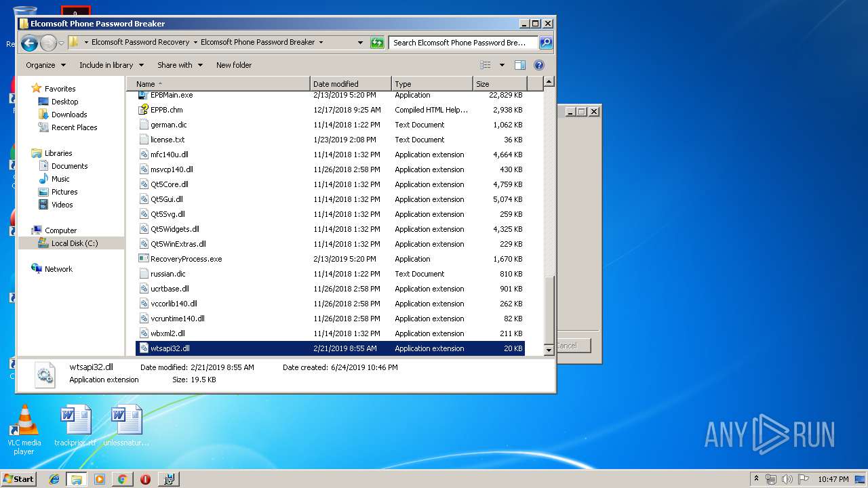868x488 pixels.
Task: Click the installer taskbar icon
Action: [168, 479]
